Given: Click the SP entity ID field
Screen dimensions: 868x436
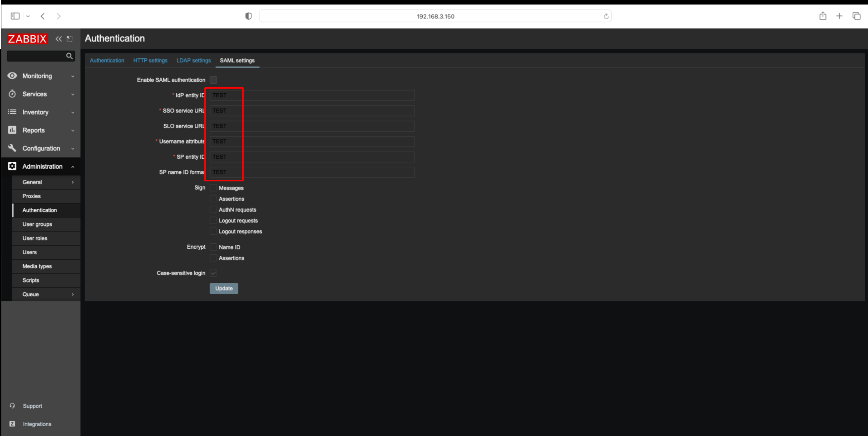Looking at the screenshot, I should pos(312,157).
